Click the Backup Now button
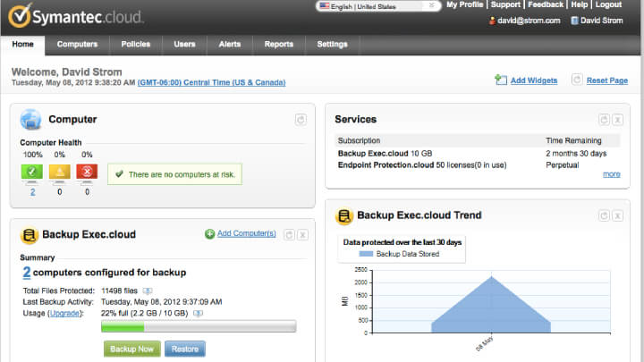 [x=131, y=349]
